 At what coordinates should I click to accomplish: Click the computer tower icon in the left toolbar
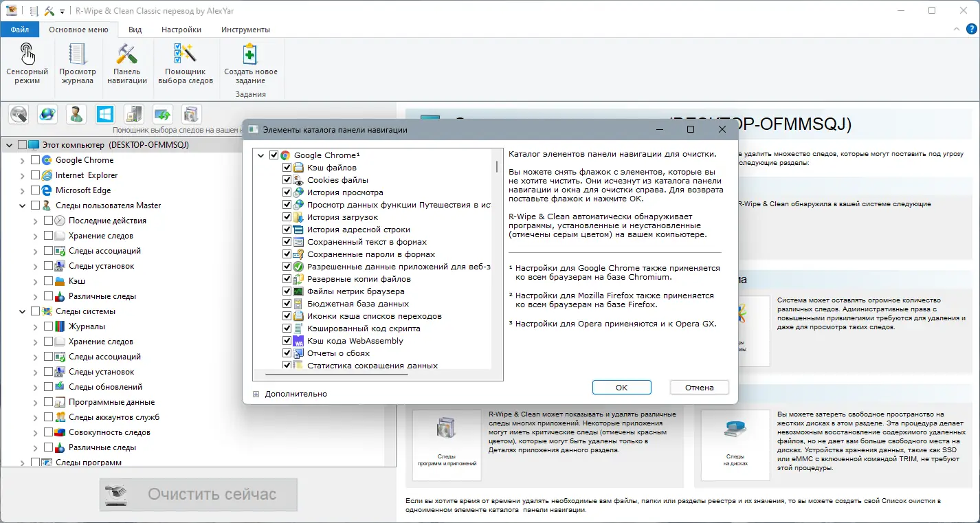[x=134, y=114]
